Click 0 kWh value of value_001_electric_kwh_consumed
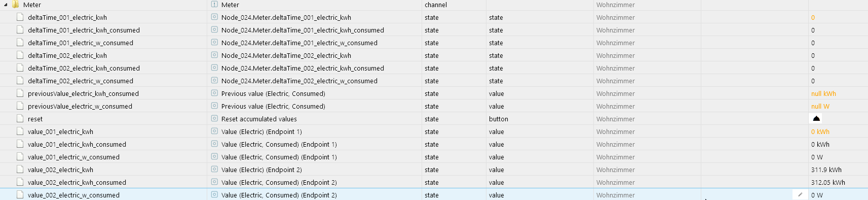This screenshot has height=200, width=868. tap(820, 145)
